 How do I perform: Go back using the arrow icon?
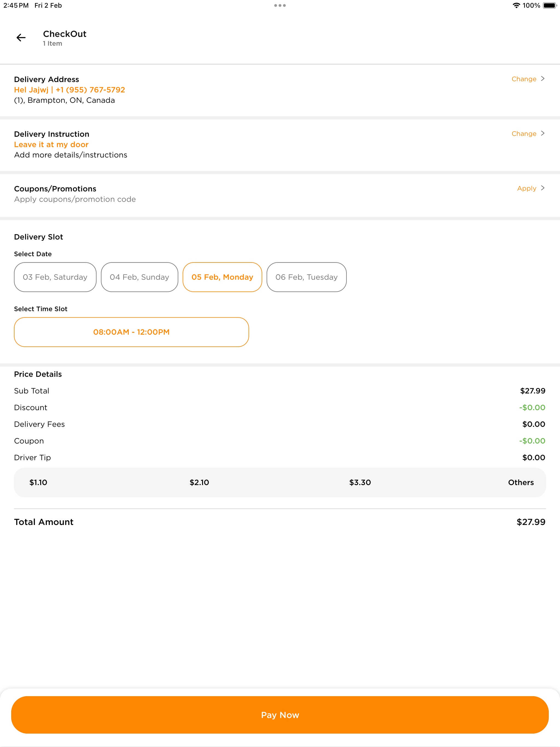tap(21, 37)
